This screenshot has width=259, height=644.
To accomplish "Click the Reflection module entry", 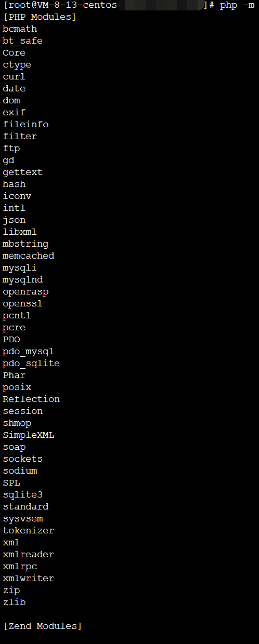I will pyautogui.click(x=31, y=399).
